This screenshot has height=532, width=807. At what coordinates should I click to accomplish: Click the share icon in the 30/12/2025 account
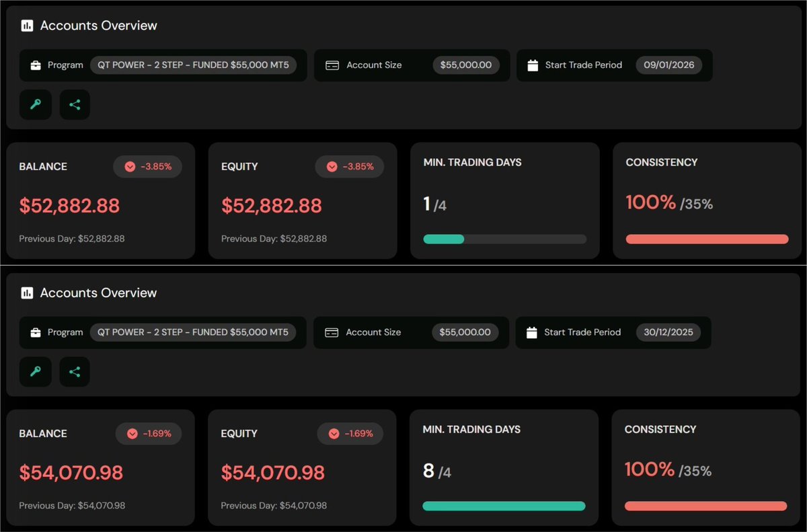click(x=75, y=371)
